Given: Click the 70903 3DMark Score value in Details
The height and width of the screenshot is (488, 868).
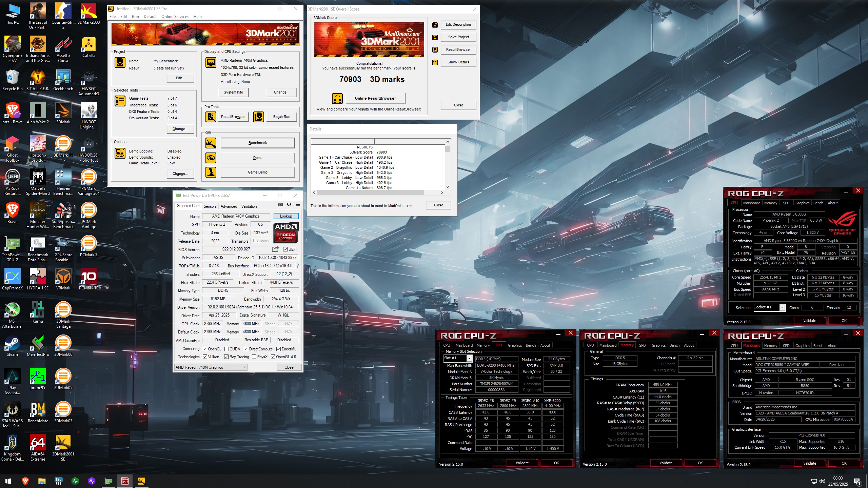Looking at the screenshot, I should 381,152.
